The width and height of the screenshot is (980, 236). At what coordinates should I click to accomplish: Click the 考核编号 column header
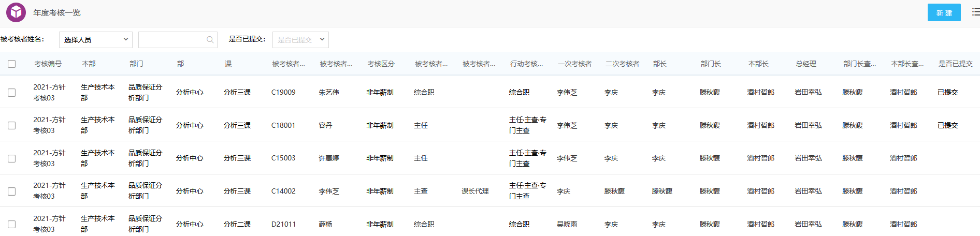coord(48,64)
